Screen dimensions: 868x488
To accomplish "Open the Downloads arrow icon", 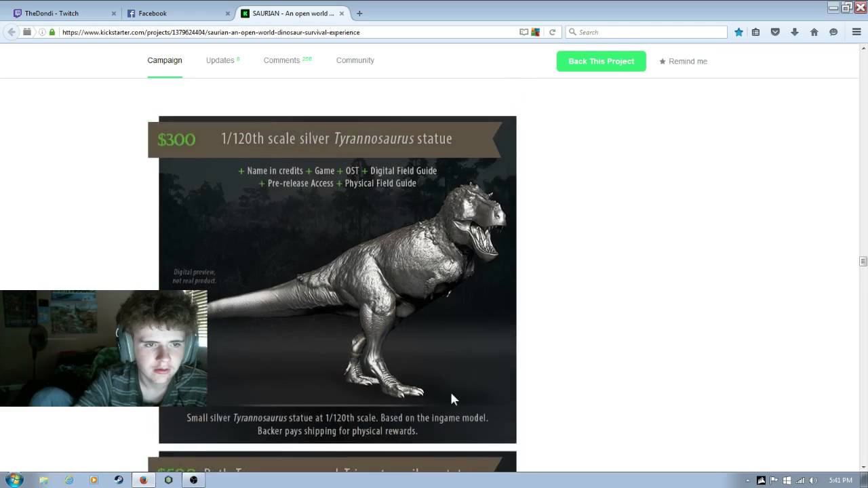I will tap(795, 32).
